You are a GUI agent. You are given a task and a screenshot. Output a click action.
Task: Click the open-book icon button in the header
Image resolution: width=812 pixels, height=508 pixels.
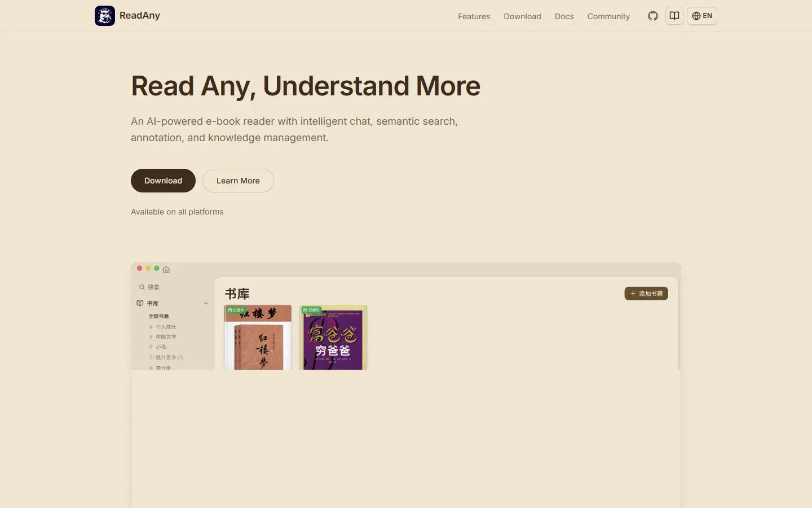click(674, 16)
